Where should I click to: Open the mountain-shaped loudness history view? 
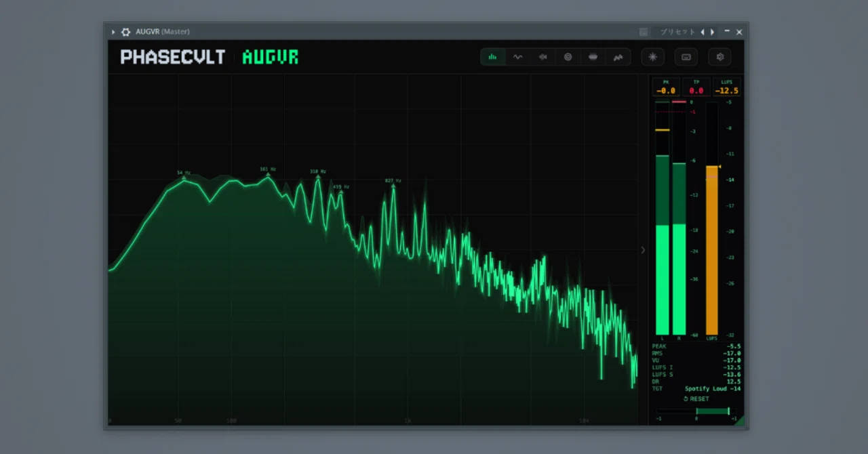618,57
